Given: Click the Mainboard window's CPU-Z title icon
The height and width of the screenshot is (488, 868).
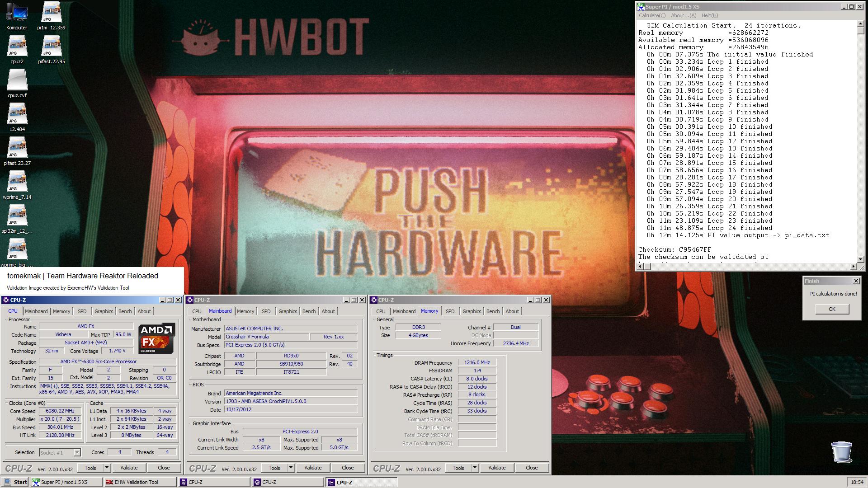Looking at the screenshot, I should (190, 300).
